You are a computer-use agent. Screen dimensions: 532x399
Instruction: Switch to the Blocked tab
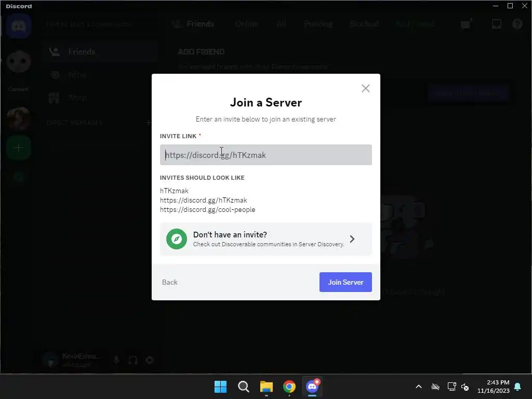[x=364, y=24]
